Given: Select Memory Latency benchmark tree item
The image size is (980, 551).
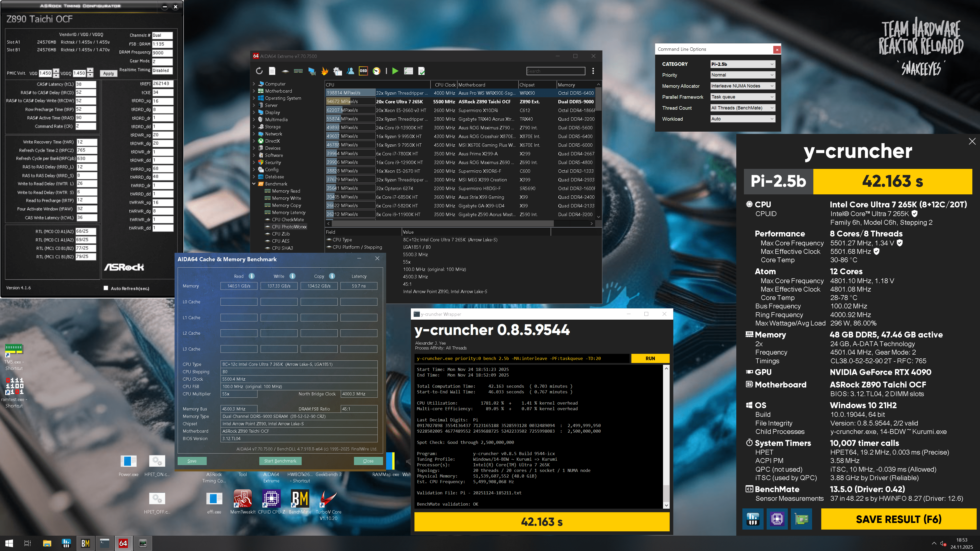Looking at the screenshot, I should tap(288, 212).
